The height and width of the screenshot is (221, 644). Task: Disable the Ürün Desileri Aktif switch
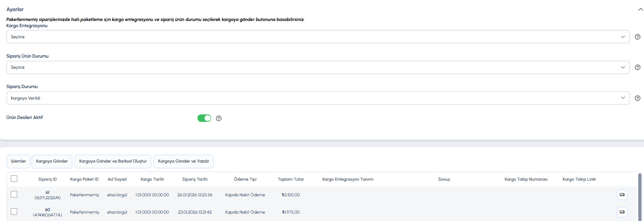point(204,119)
